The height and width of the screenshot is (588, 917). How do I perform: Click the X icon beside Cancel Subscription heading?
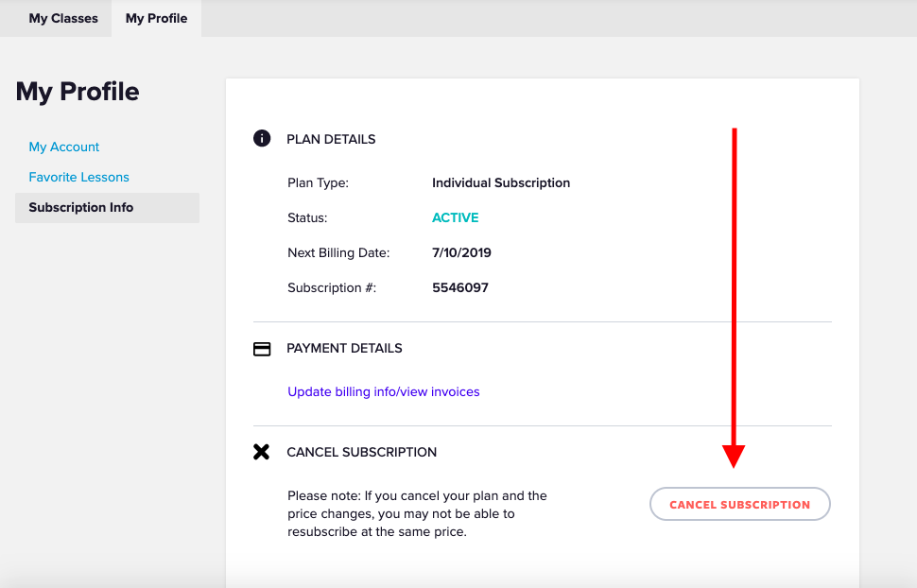[262, 452]
